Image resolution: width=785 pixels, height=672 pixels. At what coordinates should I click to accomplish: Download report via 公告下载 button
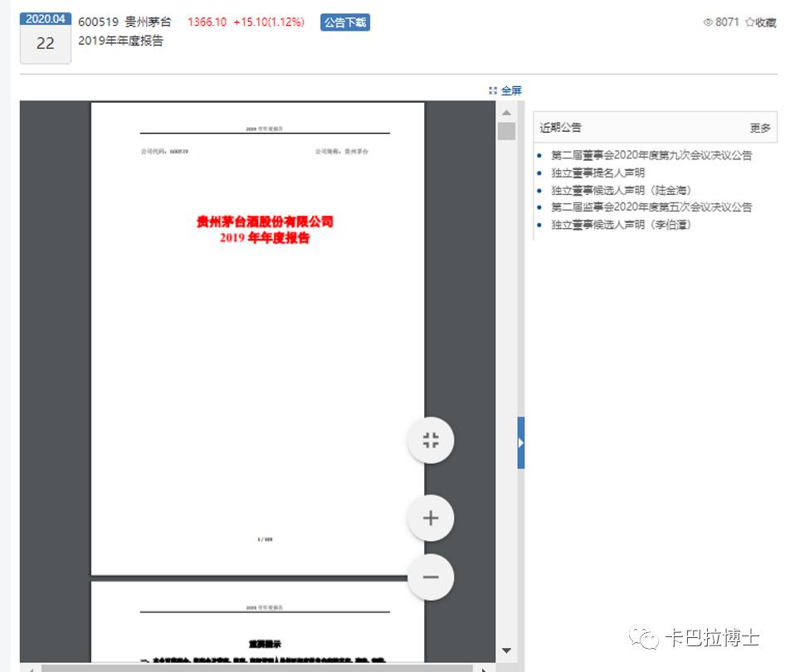(345, 22)
